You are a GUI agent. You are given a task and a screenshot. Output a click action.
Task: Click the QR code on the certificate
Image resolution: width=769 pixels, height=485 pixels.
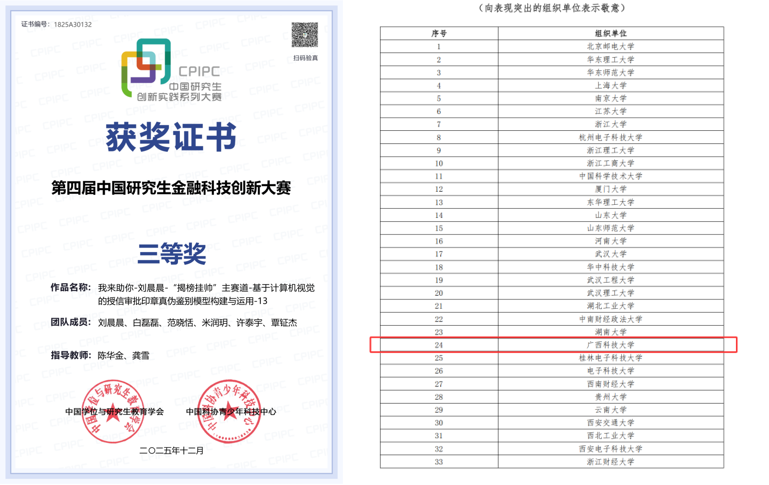point(305,35)
